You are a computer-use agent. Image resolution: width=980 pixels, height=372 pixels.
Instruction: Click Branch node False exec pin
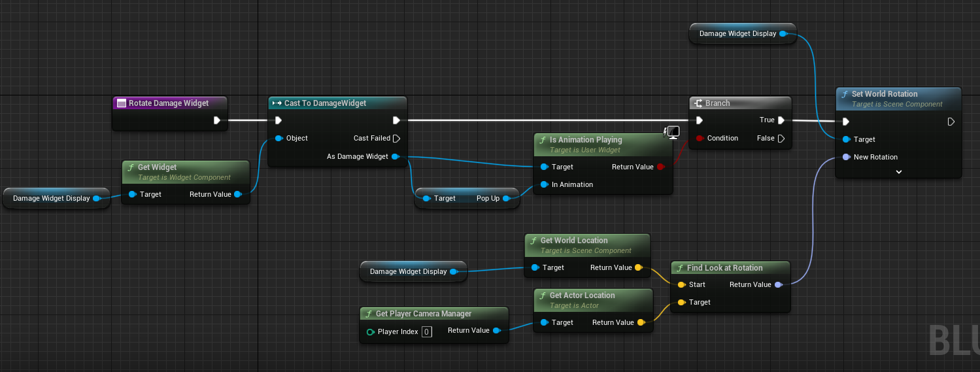[x=781, y=138]
